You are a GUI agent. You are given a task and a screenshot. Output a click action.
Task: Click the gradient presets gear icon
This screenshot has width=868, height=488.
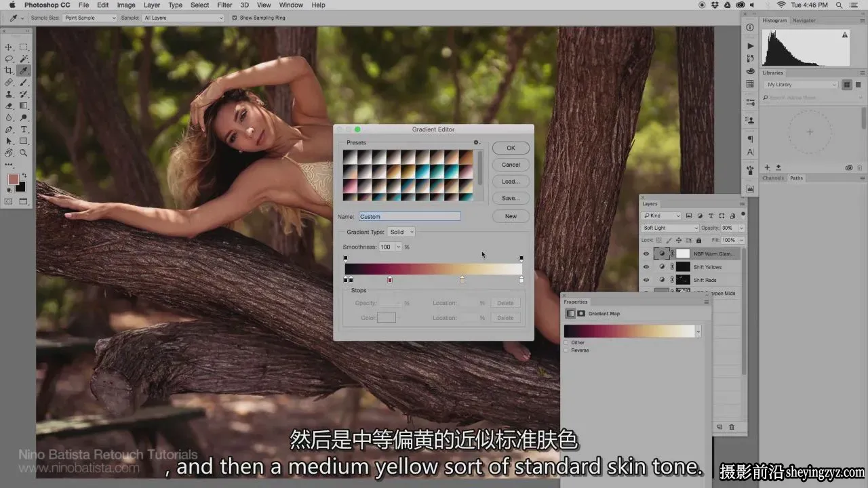[476, 142]
